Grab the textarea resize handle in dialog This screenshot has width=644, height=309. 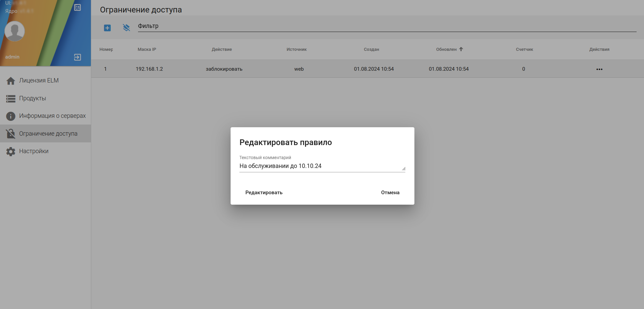(403, 169)
